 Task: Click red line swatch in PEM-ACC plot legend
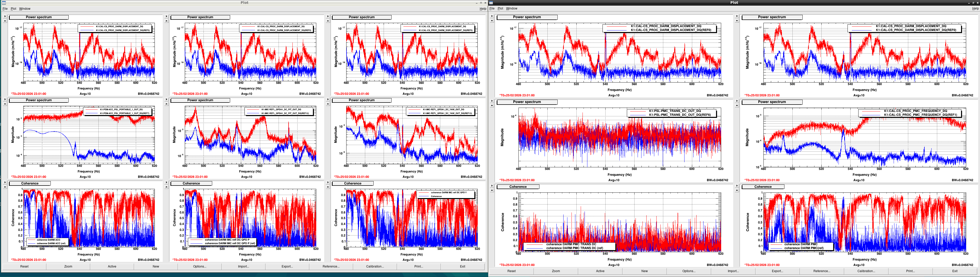(91, 110)
